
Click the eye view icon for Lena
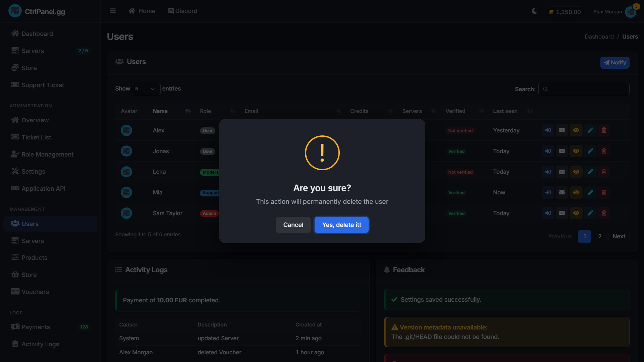tap(576, 172)
